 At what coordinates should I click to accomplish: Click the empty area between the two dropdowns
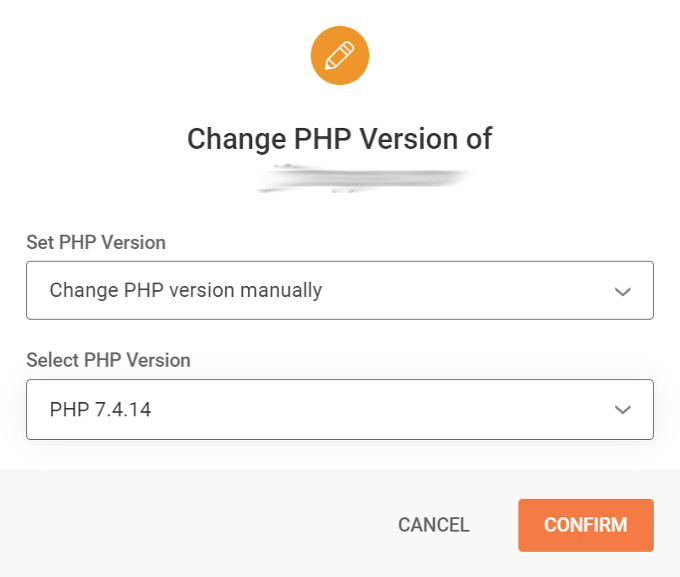coord(400,340)
